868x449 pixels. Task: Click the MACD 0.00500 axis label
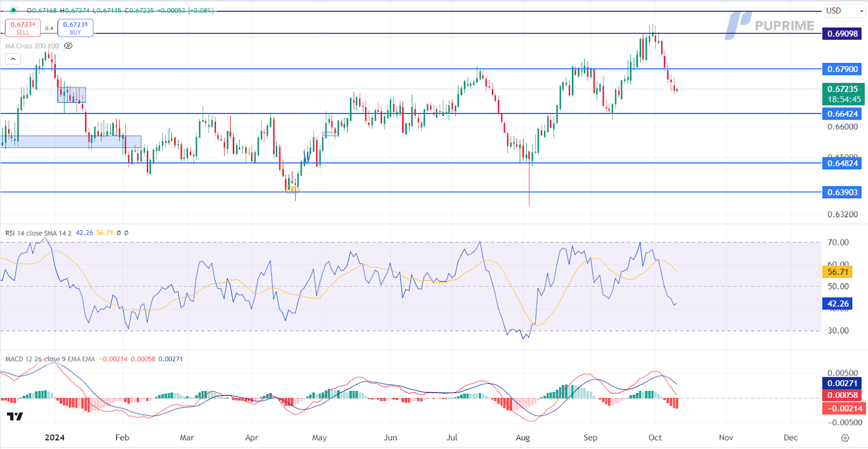click(843, 373)
